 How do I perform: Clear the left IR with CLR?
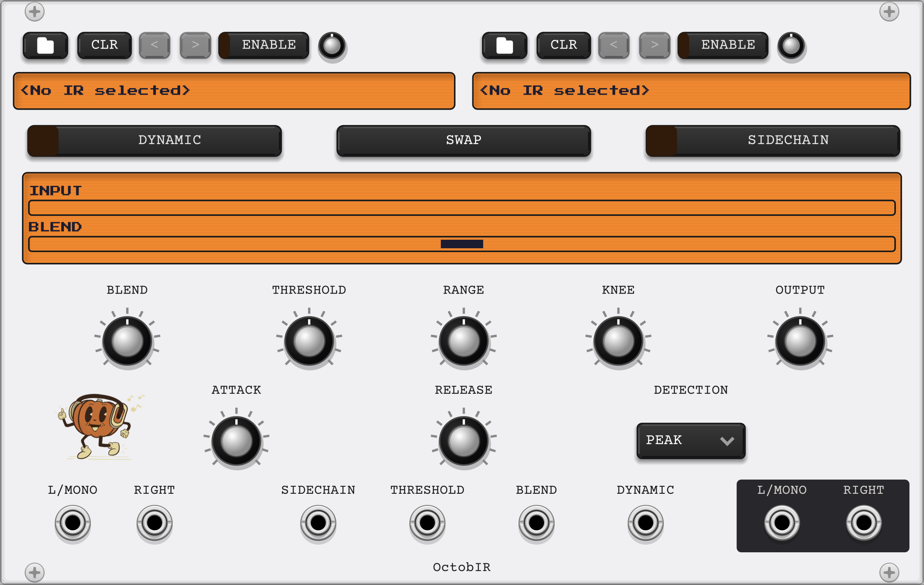pyautogui.click(x=104, y=45)
